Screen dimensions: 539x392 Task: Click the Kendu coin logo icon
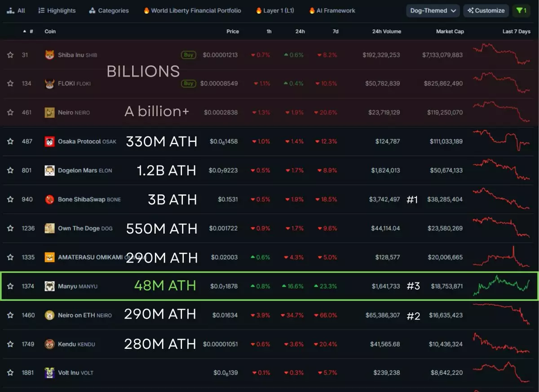(49, 344)
